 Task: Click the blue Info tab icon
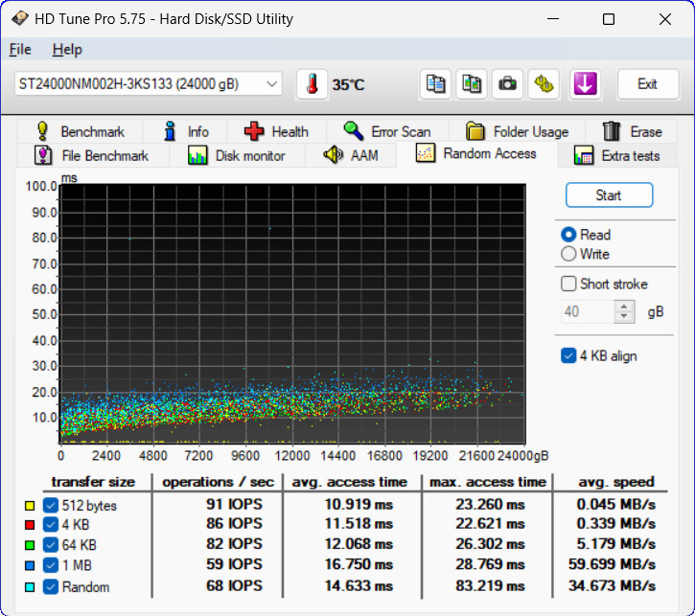pos(170,131)
